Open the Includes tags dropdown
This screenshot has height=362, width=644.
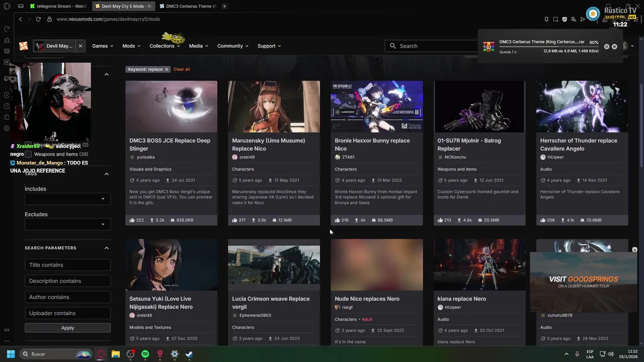67,199
